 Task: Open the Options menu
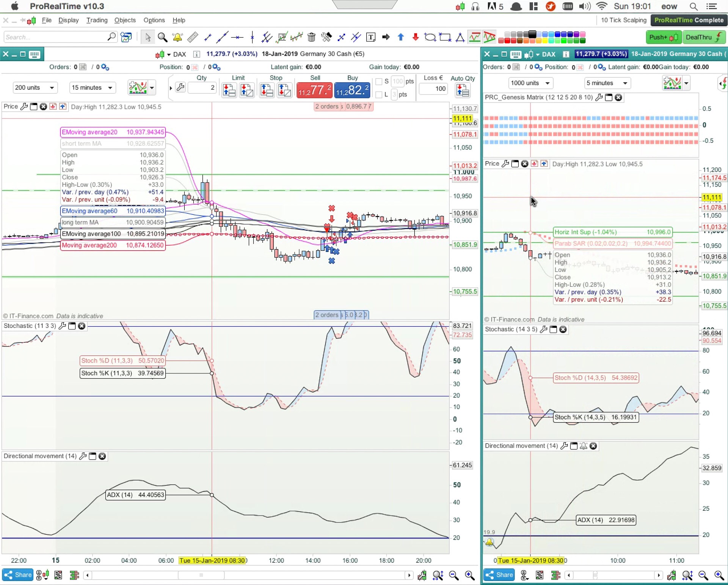click(154, 20)
